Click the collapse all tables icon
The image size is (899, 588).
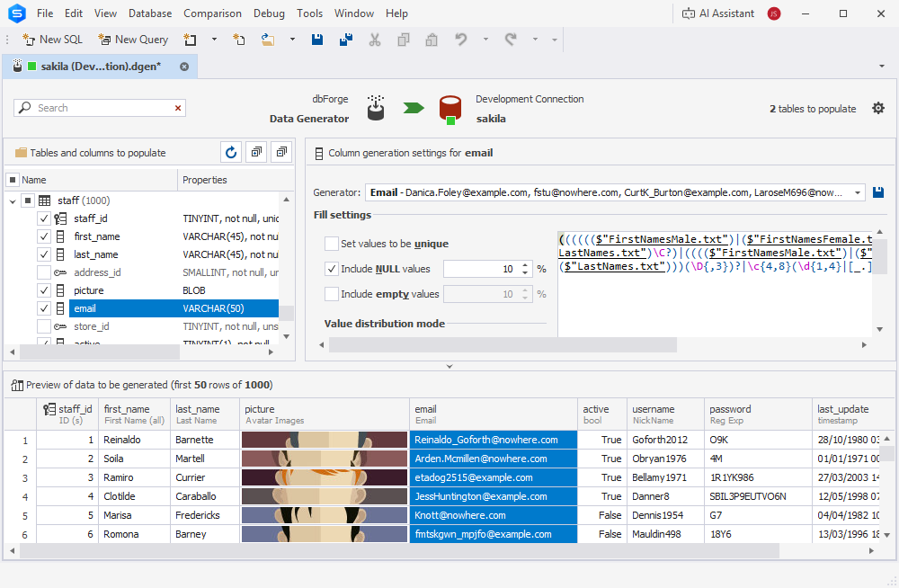pyautogui.click(x=281, y=152)
